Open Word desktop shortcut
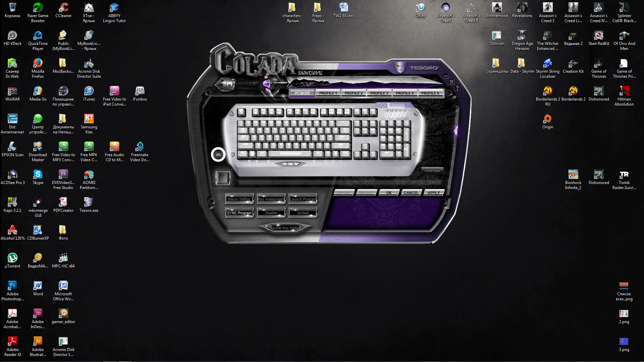Viewport: 644px width, 362px height. [38, 289]
